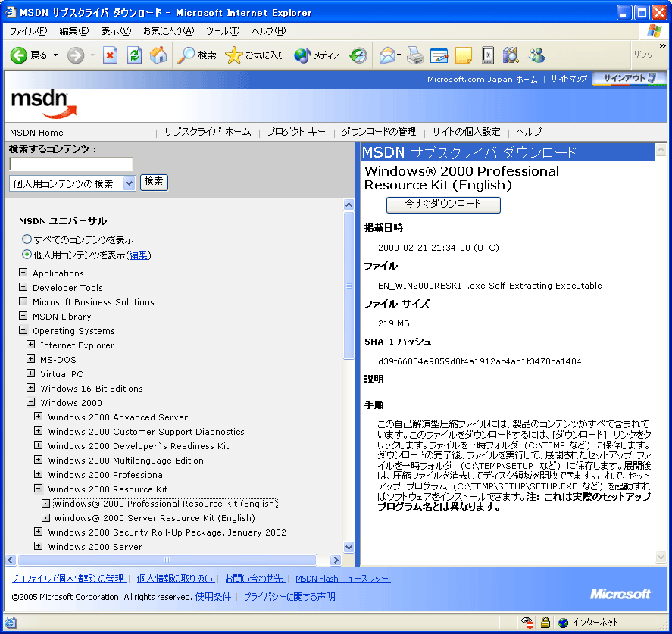Viewport: 672px width, 634px height.
Task: Go to Home page via house icon
Action: click(158, 55)
